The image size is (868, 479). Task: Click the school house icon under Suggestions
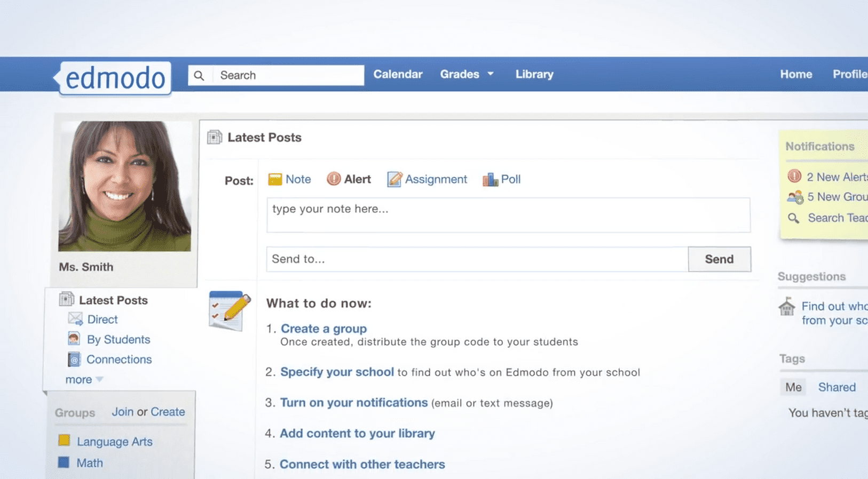(x=786, y=307)
